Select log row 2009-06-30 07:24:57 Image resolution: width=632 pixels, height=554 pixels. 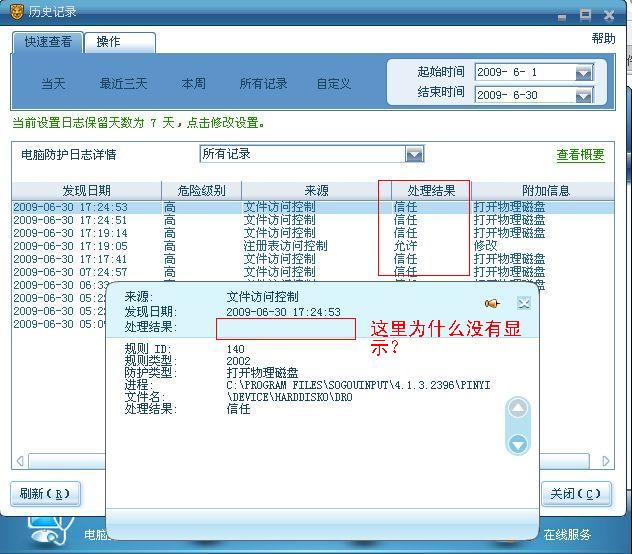(313, 272)
